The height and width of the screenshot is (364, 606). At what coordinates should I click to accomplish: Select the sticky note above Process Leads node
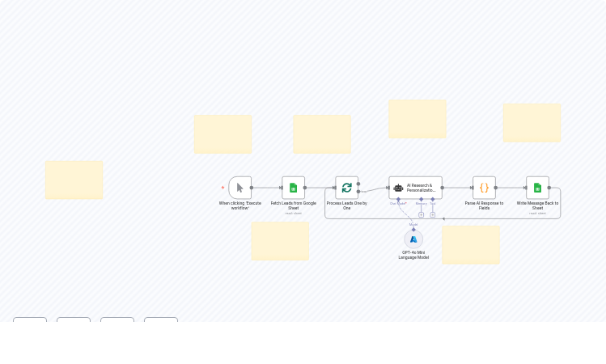[321, 133]
